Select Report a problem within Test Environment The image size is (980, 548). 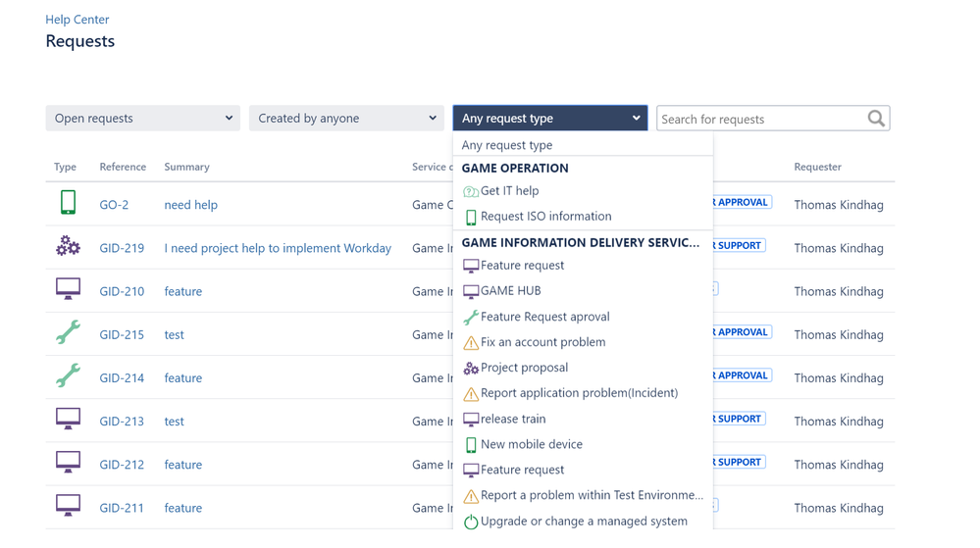click(x=583, y=495)
